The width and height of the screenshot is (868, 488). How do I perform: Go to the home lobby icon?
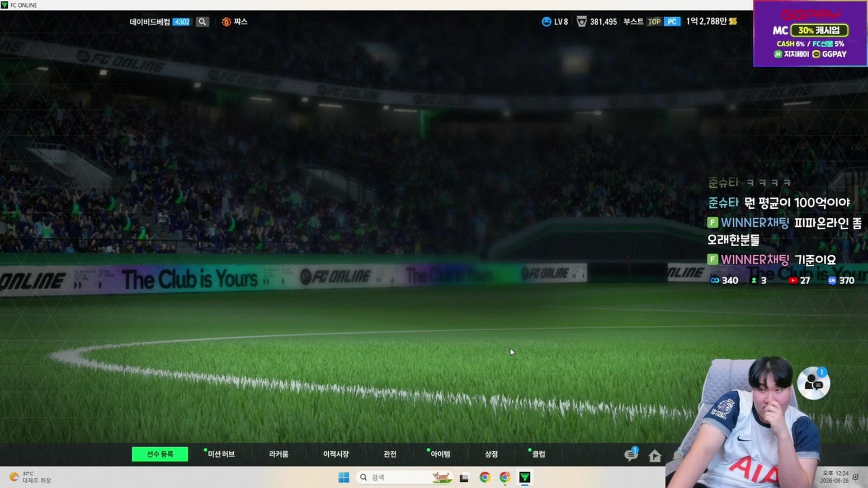655,456
